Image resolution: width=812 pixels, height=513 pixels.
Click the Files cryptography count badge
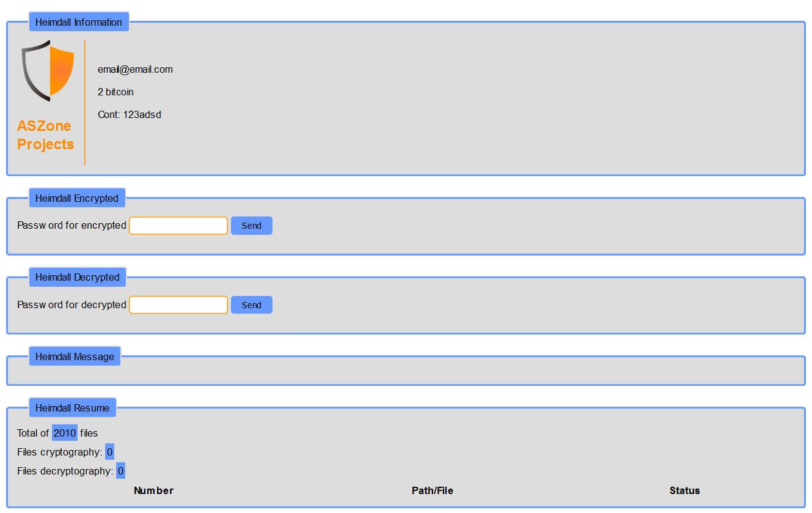[109, 452]
